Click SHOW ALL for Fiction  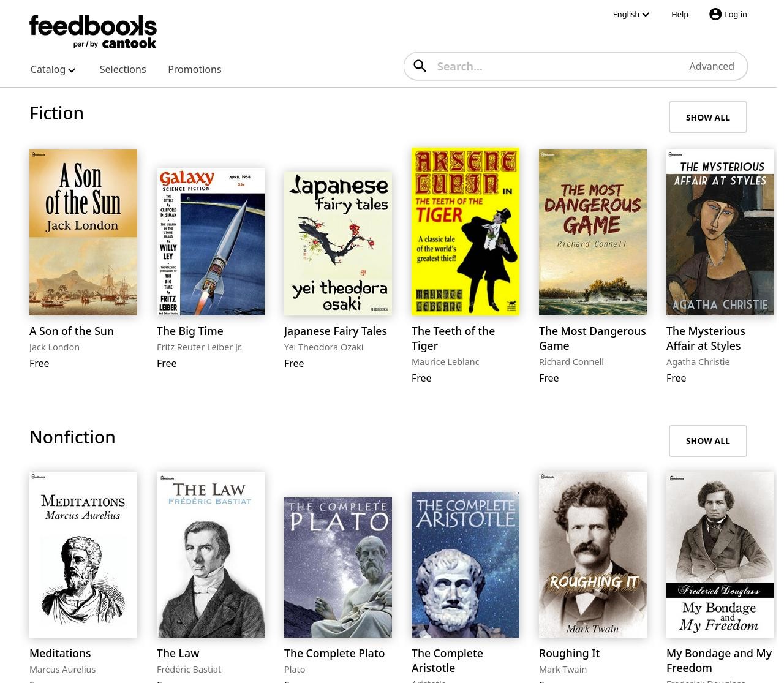tap(707, 117)
